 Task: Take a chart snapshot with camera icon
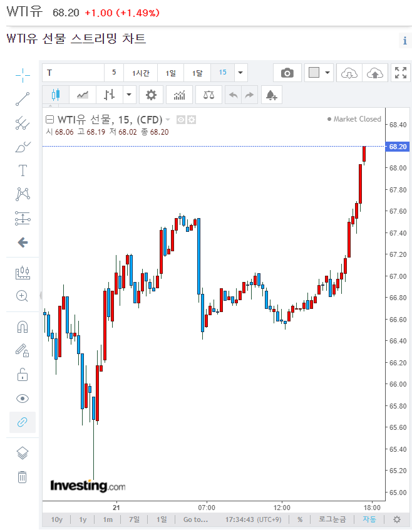tap(287, 73)
